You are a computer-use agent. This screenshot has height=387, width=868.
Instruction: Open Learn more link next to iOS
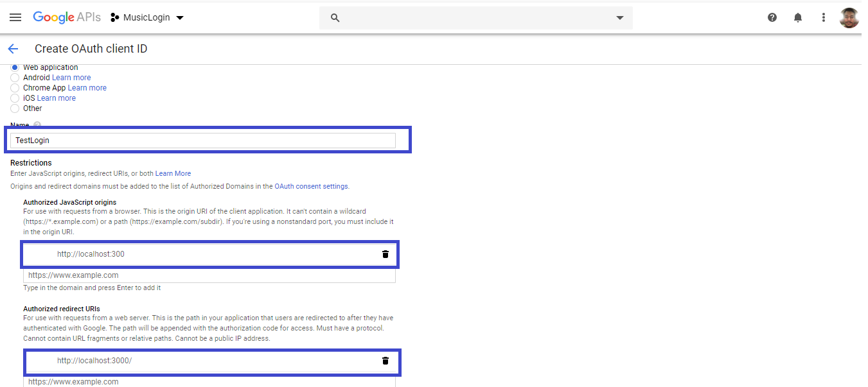coord(57,98)
